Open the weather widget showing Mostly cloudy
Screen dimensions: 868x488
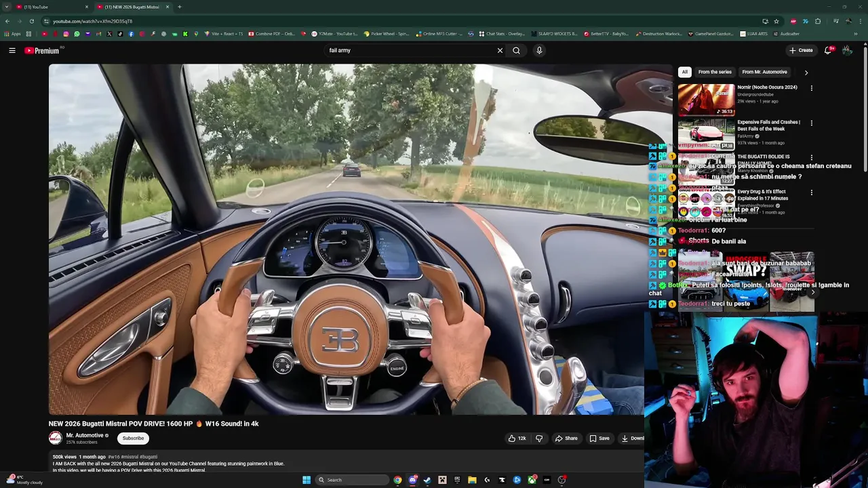click(x=24, y=479)
